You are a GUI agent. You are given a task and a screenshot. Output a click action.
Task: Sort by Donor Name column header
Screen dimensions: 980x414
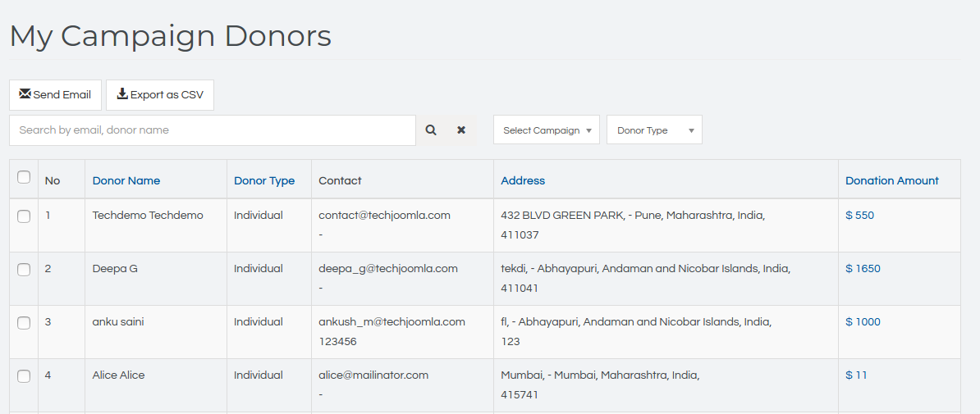pyautogui.click(x=126, y=180)
